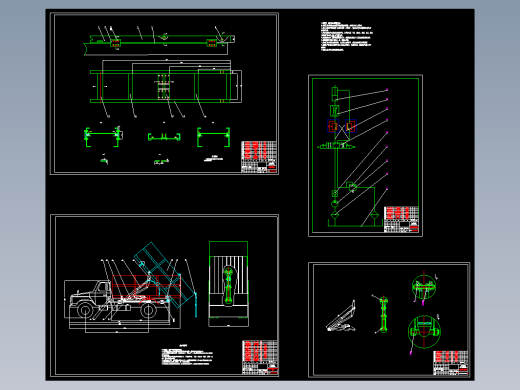Click the title block of the frame sheet
Image resolution: width=520 pixels, height=390 pixels.
[259, 157]
